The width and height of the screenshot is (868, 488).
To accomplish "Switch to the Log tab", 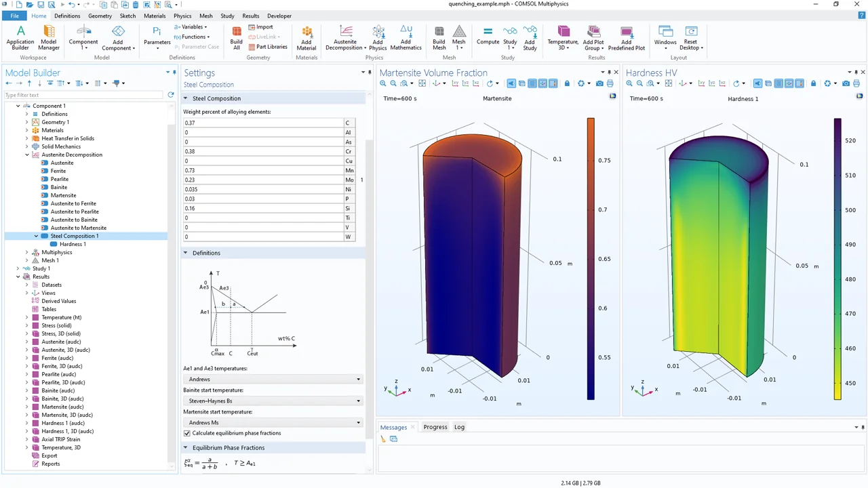I will click(x=459, y=427).
